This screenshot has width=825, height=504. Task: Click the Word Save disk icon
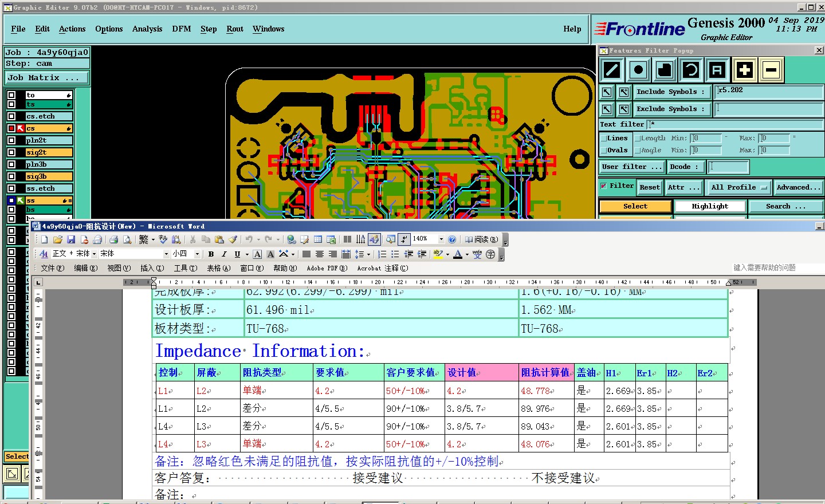click(71, 239)
